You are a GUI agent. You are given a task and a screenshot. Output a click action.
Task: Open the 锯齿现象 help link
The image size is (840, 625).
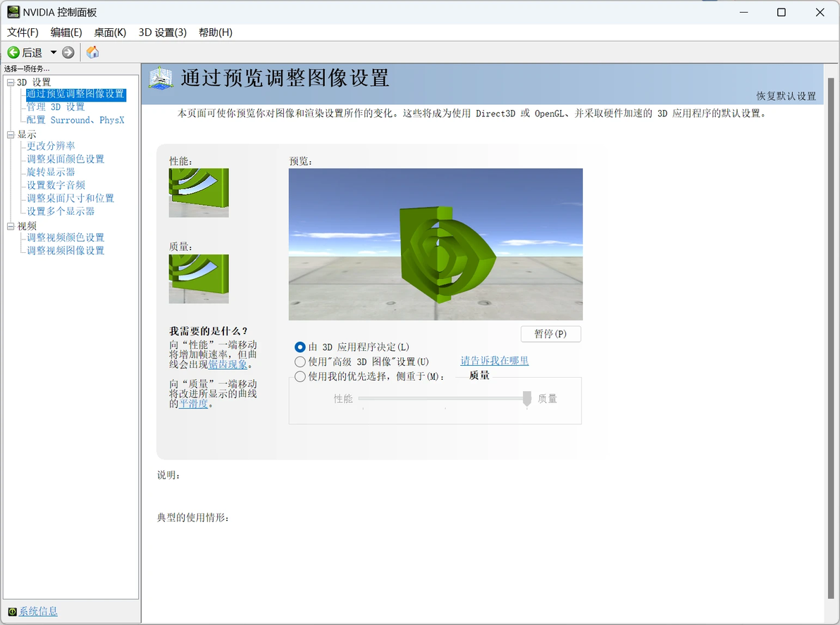228,365
